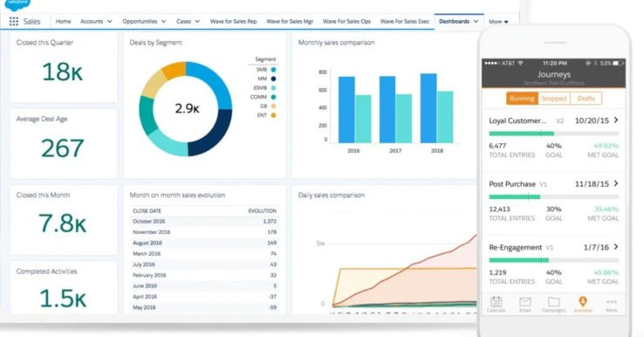Click the Monthly sales comparison title

(x=336, y=42)
